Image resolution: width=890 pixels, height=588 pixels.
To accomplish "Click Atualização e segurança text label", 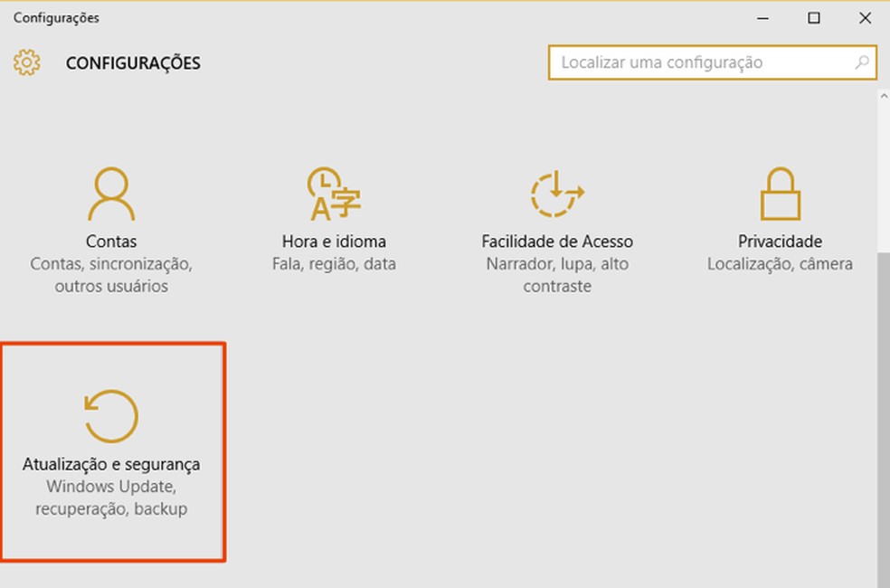I will pos(110,462).
